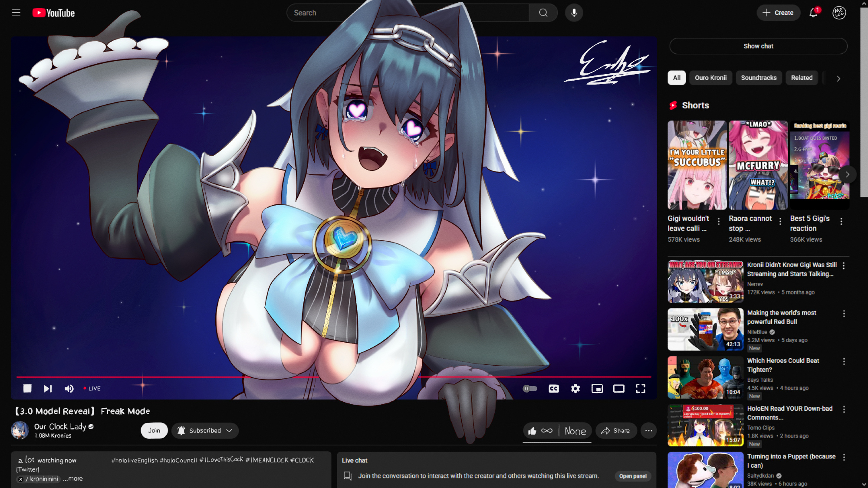Open the miniplayer

[597, 389]
